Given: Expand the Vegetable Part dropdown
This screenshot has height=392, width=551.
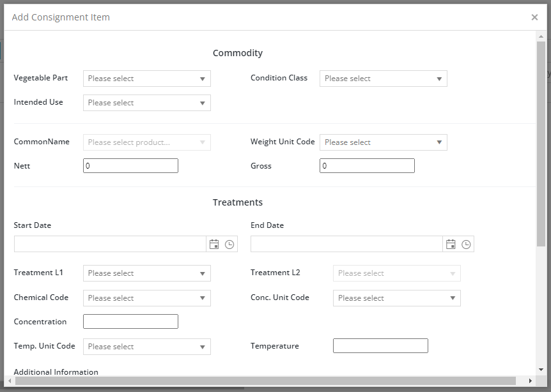Looking at the screenshot, I should 147,79.
